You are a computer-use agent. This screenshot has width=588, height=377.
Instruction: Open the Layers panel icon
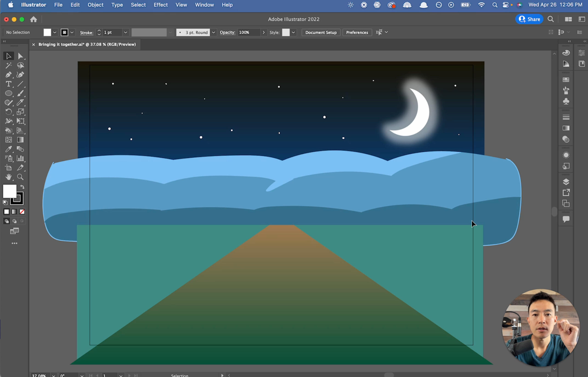pos(566,182)
